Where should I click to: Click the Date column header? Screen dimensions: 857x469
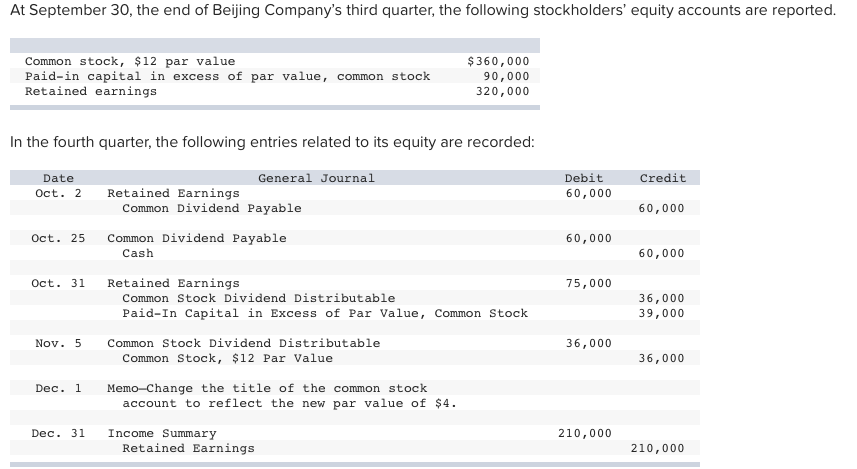(x=58, y=178)
